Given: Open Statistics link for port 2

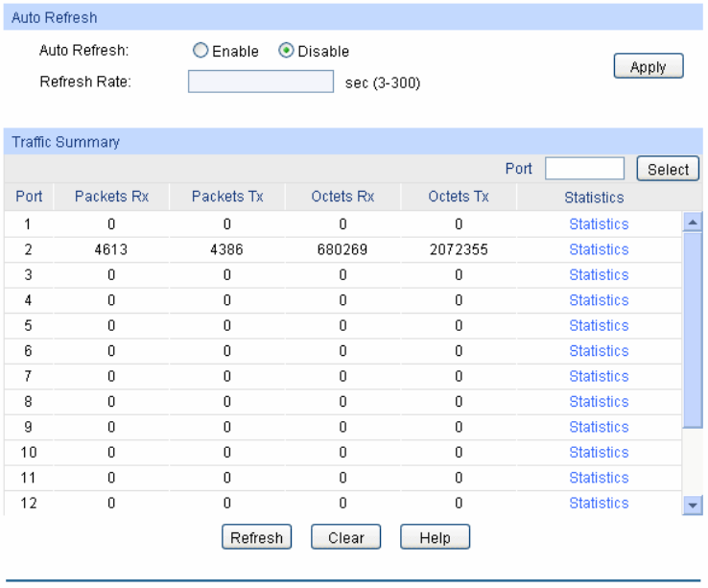Looking at the screenshot, I should tap(599, 249).
